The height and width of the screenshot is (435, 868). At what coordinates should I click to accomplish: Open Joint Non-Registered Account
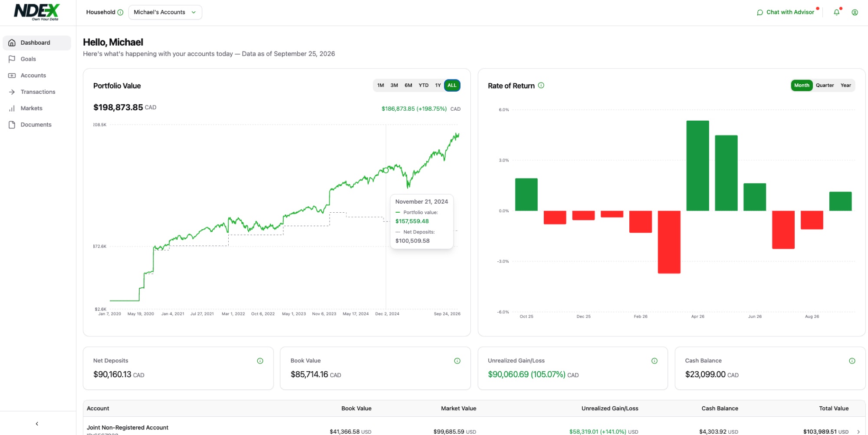128,428
